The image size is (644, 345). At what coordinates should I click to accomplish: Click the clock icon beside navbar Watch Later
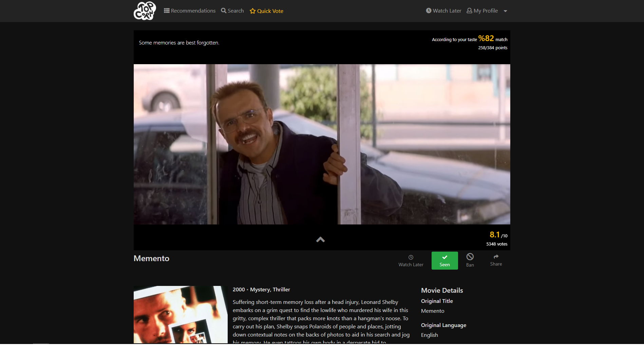(429, 11)
